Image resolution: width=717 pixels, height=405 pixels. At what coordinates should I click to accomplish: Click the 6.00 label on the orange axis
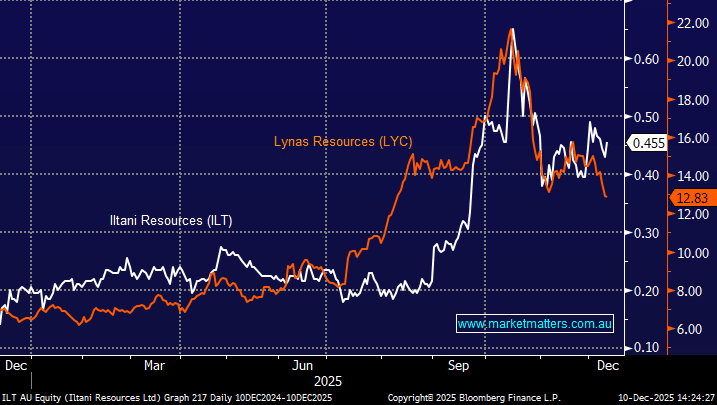[690, 329]
